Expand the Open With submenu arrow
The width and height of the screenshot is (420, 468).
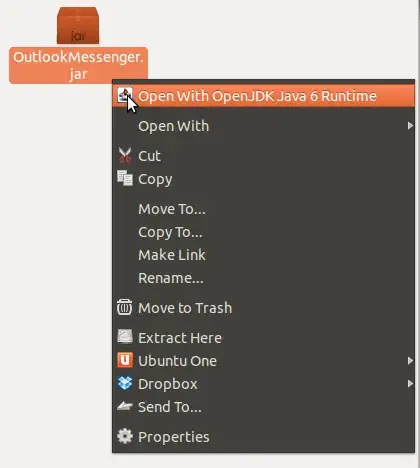(410, 126)
